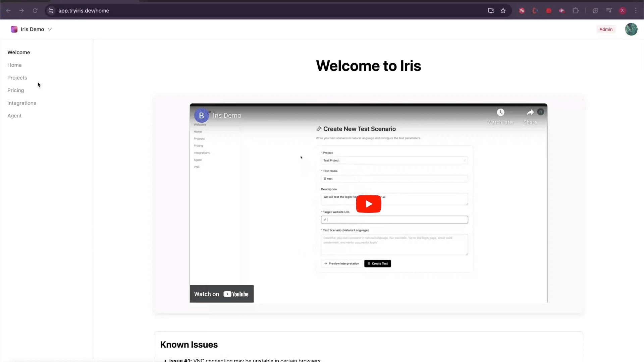Navigate to Integrations in the sidebar
Screen dimensions: 644x362
[x=22, y=103]
